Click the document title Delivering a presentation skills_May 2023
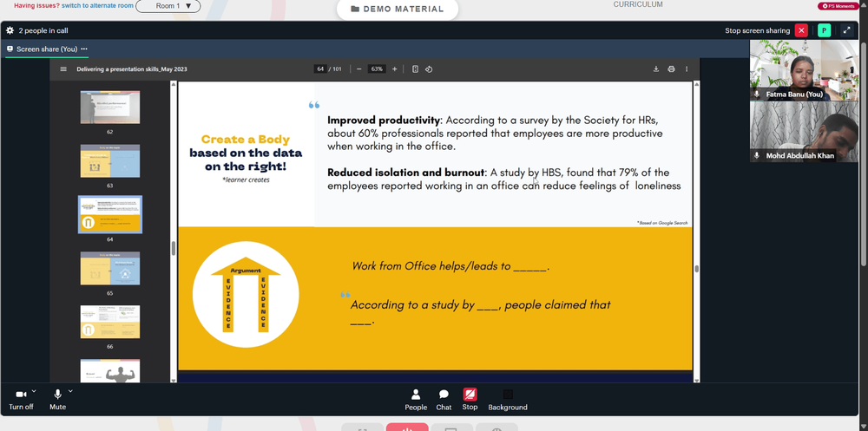The width and height of the screenshot is (868, 431). coord(132,69)
